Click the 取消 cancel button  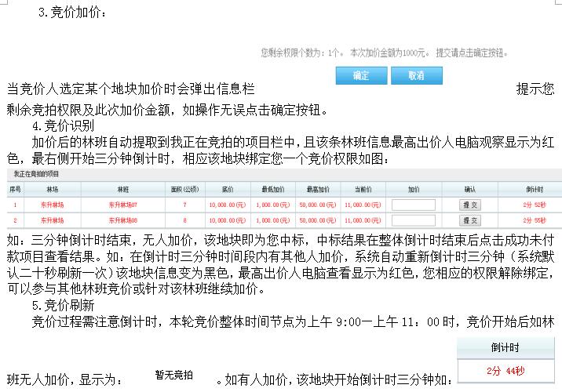(x=417, y=76)
